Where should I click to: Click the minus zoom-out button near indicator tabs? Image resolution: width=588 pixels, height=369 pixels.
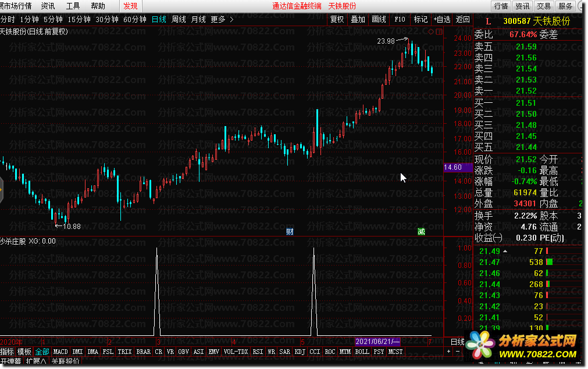(458, 352)
